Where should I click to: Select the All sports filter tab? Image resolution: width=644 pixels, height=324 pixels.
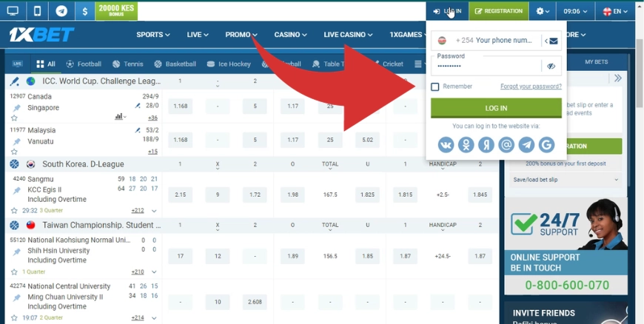pyautogui.click(x=46, y=64)
